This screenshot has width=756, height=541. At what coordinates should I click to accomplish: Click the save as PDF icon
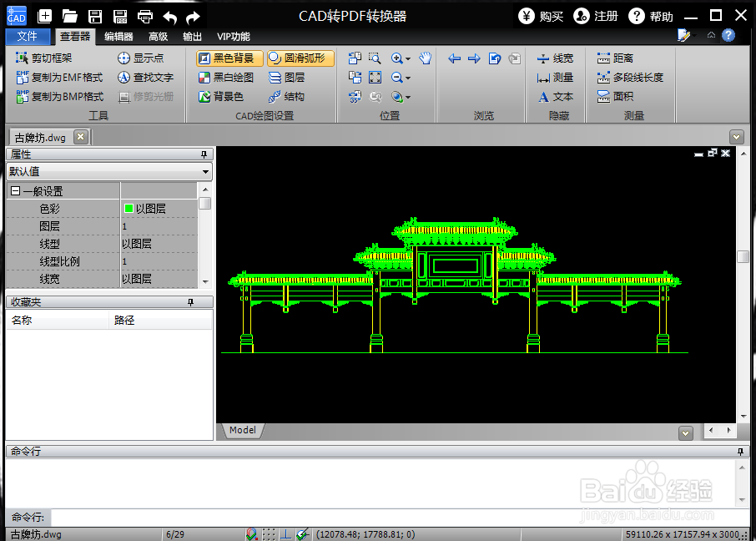click(120, 17)
